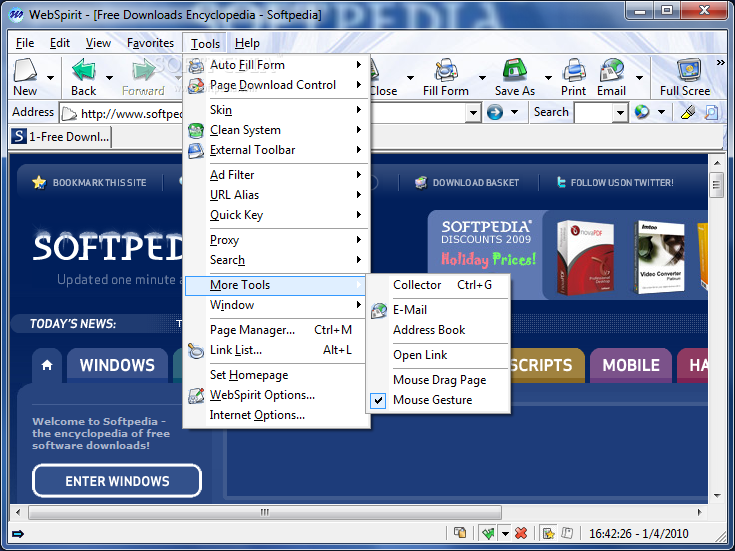
Task: Click into the Search text field
Action: 594,113
